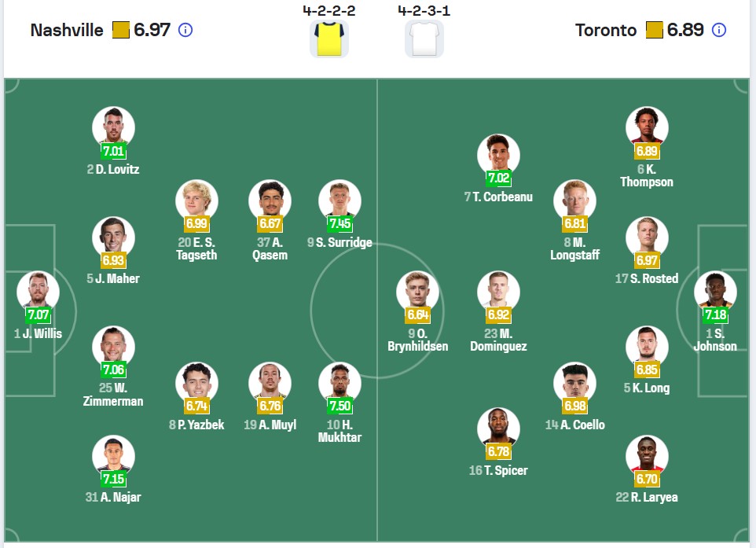Click the Nashville team name
This screenshot has height=548, width=756.
[x=67, y=31]
